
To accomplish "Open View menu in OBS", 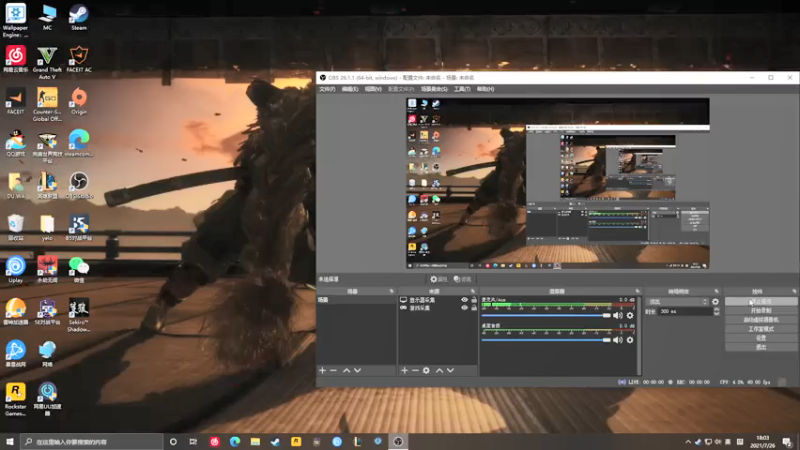I will point(373,89).
